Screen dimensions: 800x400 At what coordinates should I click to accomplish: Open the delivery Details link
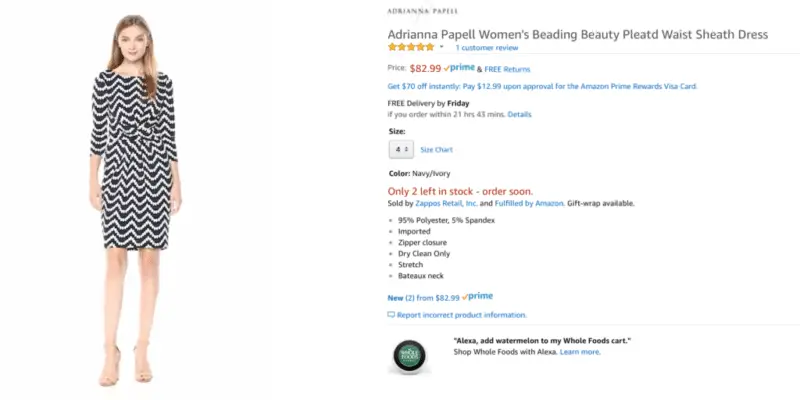coord(519,114)
